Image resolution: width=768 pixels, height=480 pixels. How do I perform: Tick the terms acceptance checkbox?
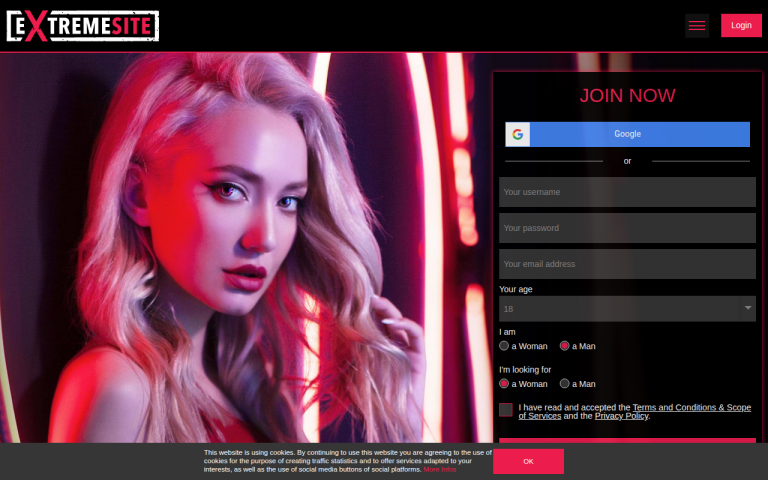(x=506, y=410)
